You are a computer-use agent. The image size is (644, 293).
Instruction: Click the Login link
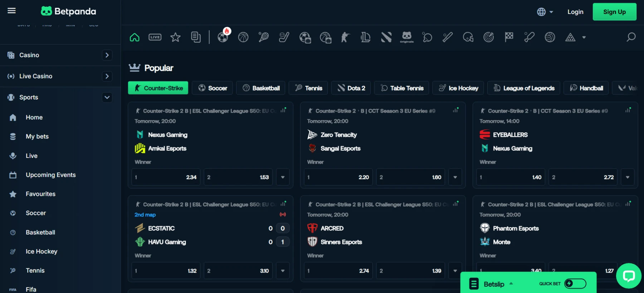tap(575, 12)
